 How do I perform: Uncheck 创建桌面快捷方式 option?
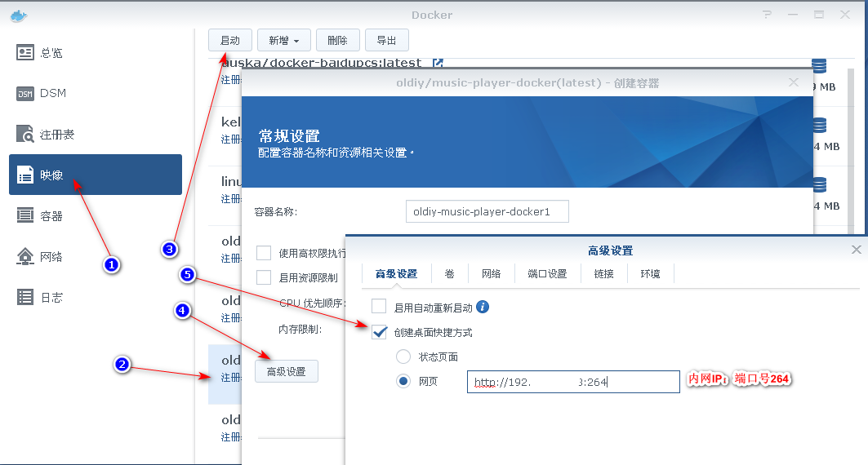[x=379, y=332]
